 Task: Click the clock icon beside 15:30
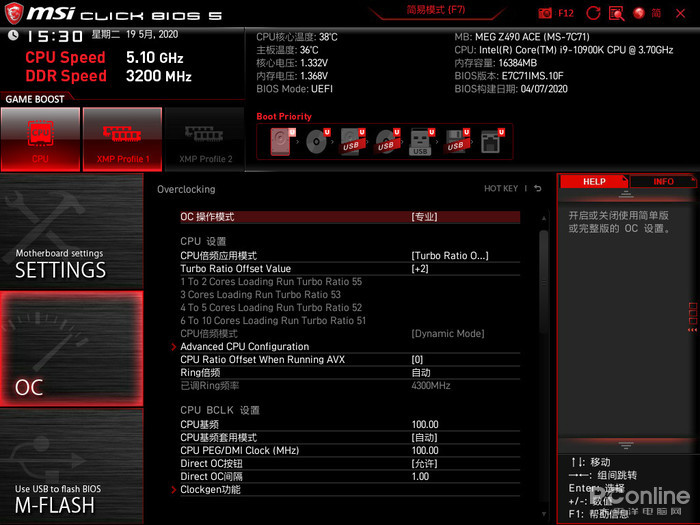13,35
